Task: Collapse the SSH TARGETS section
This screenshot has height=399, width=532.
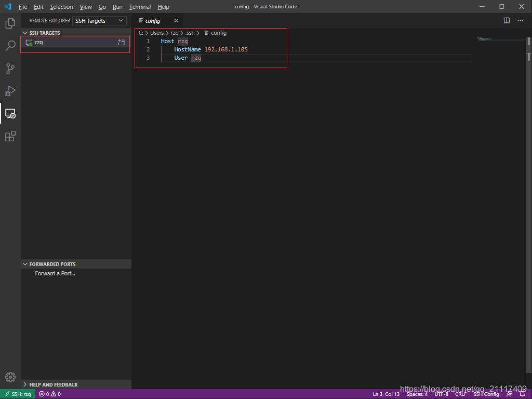Action: pos(76,33)
